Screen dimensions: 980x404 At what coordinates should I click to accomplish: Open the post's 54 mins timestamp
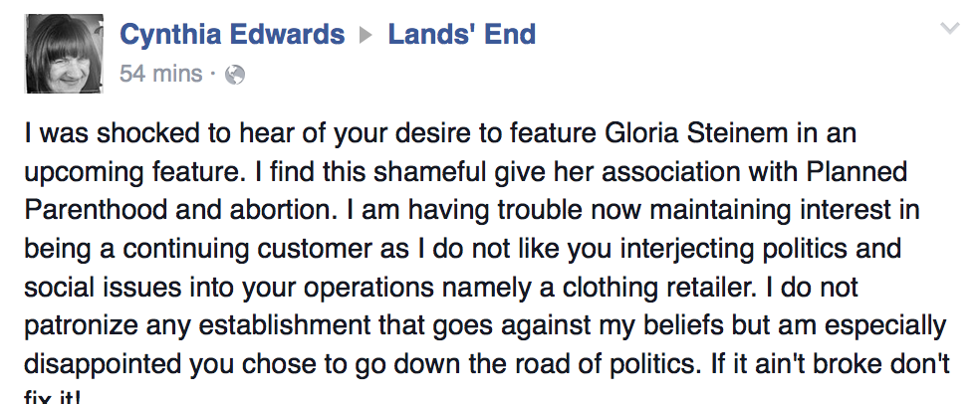(161, 74)
